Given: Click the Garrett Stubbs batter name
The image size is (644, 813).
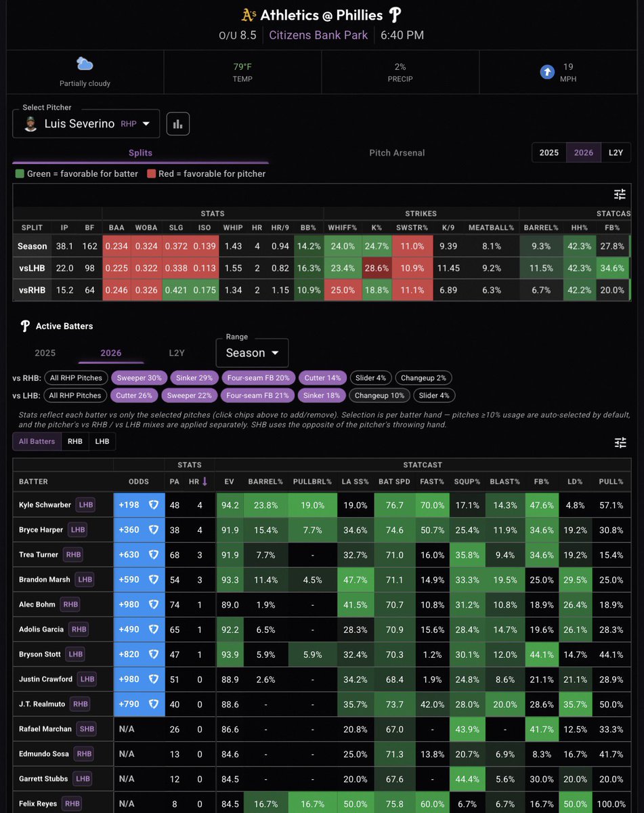Looking at the screenshot, I should (43, 778).
